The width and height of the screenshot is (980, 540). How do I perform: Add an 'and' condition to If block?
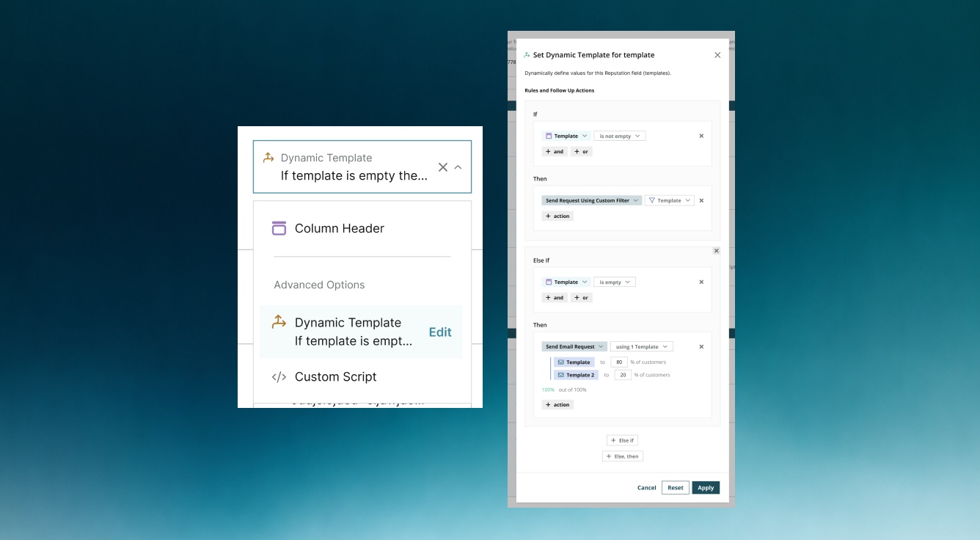click(x=555, y=151)
